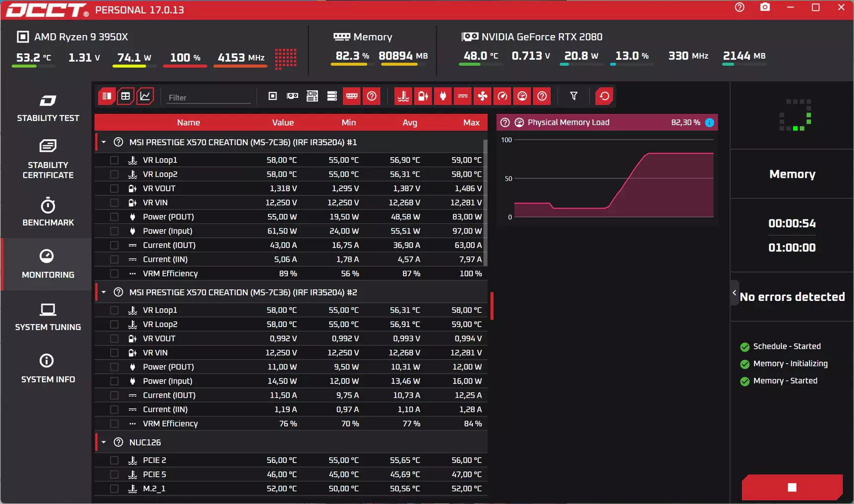The height and width of the screenshot is (504, 854).
Task: Open the Stability Certificate section
Action: [x=48, y=160]
